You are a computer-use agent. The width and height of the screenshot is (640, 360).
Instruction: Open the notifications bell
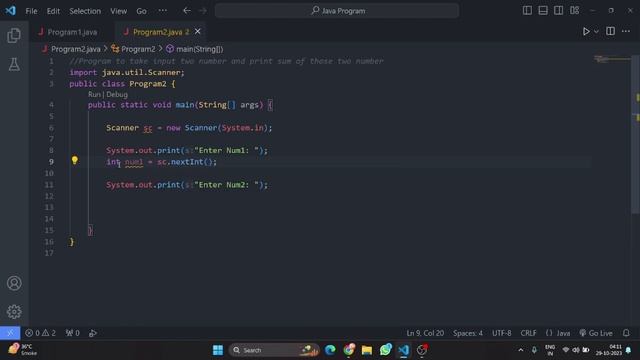(x=626, y=333)
